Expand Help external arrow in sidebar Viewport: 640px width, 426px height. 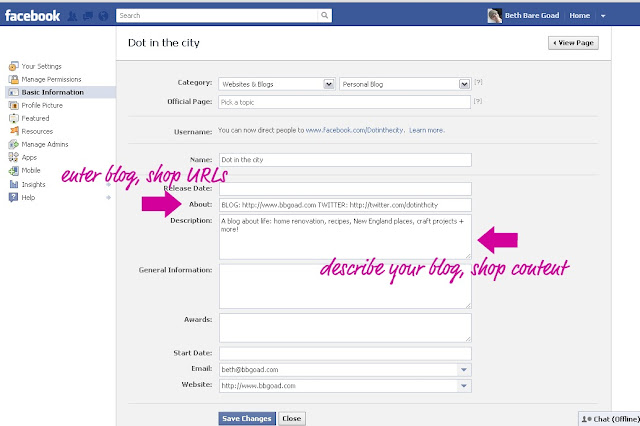click(109, 197)
